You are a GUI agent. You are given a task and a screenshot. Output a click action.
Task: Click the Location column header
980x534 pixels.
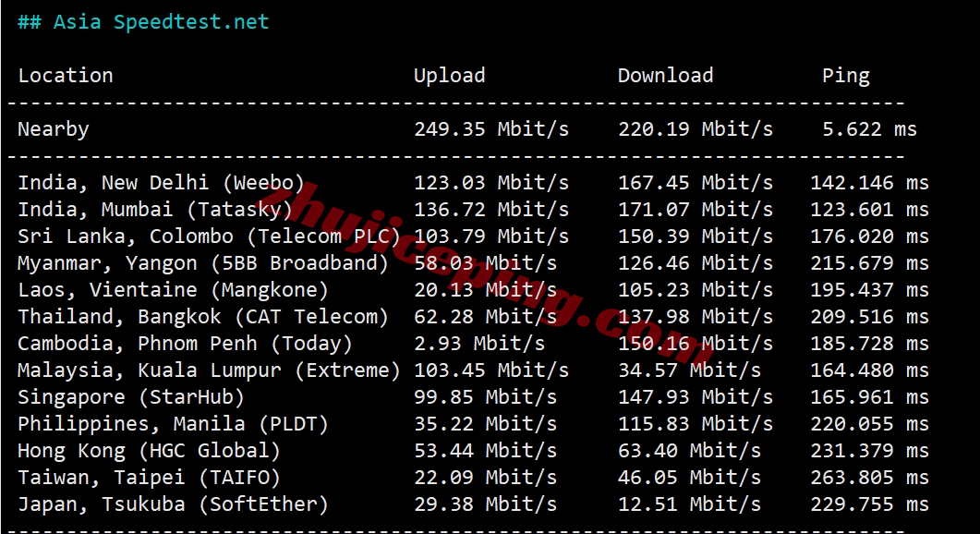point(66,76)
